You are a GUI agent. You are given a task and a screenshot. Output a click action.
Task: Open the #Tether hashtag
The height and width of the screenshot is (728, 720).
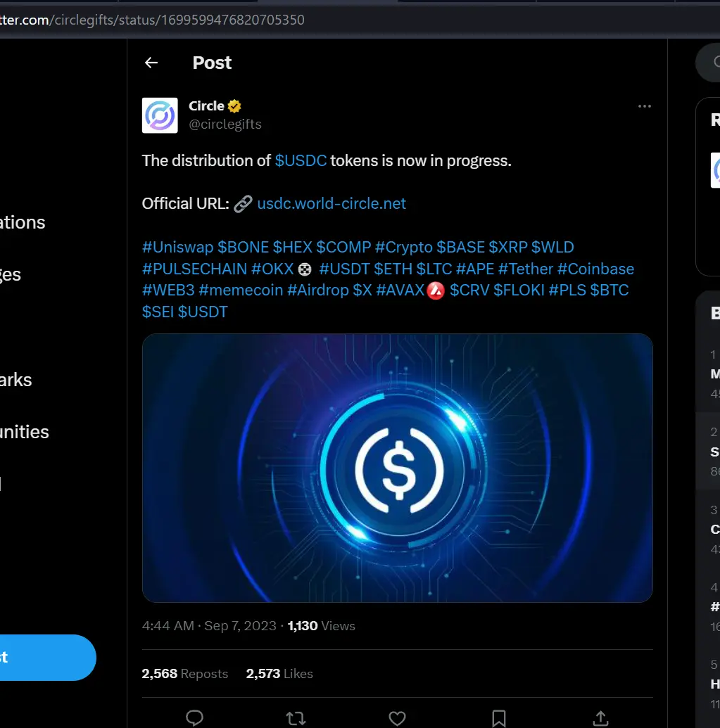coord(525,269)
